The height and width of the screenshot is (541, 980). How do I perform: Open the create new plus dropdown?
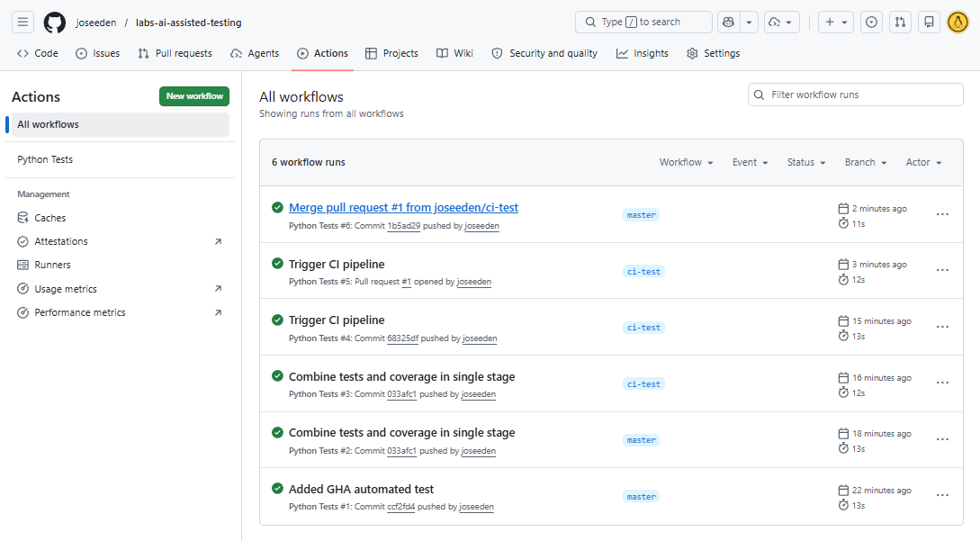[x=836, y=23]
